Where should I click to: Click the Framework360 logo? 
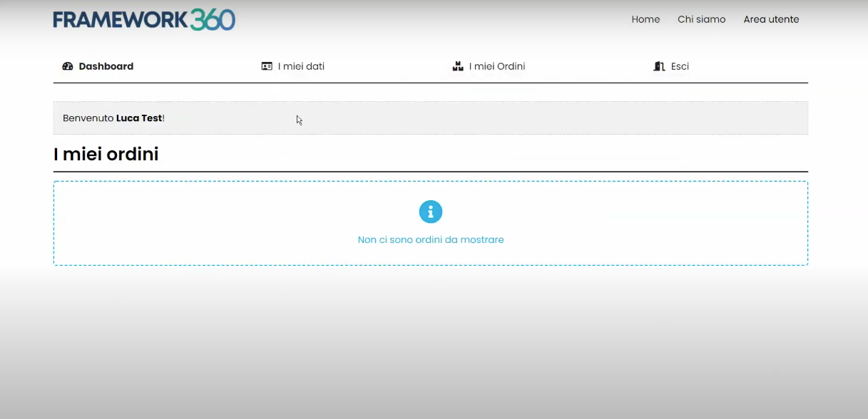point(143,20)
